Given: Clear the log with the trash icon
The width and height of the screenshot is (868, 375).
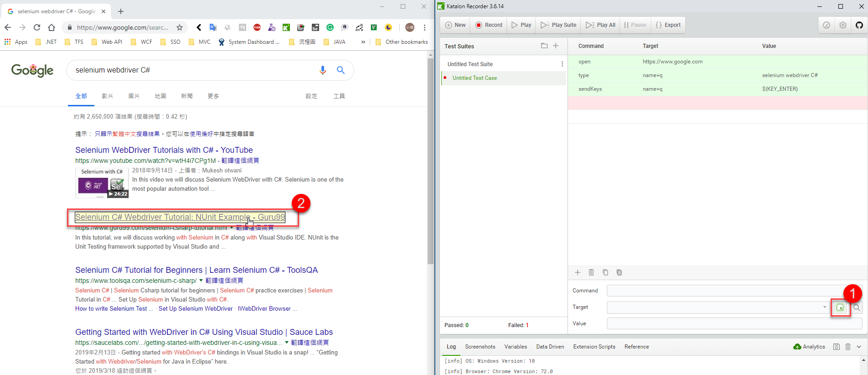Looking at the screenshot, I should click(x=848, y=347).
